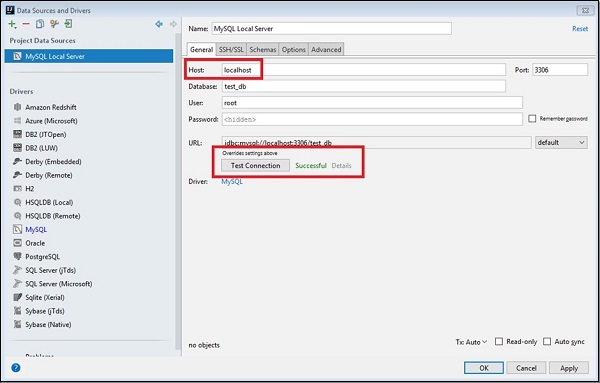This screenshot has width=600, height=383.
Task: Open the Options tab
Action: [293, 49]
